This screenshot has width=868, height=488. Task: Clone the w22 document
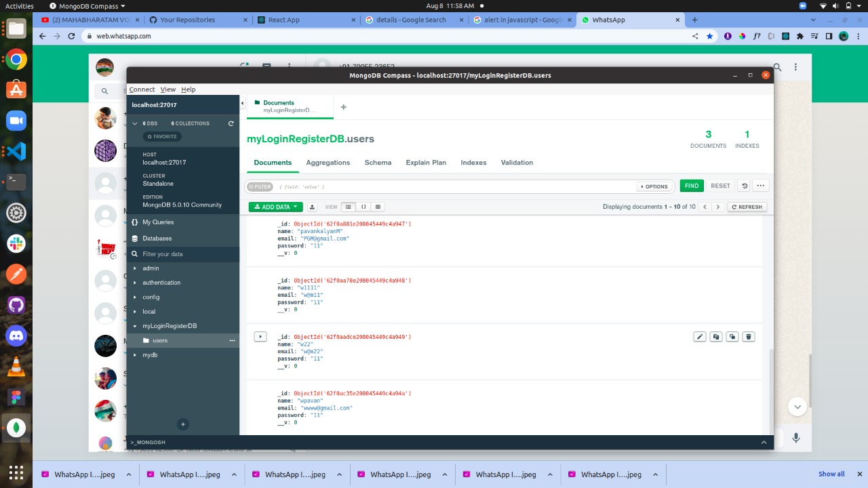pyautogui.click(x=732, y=337)
